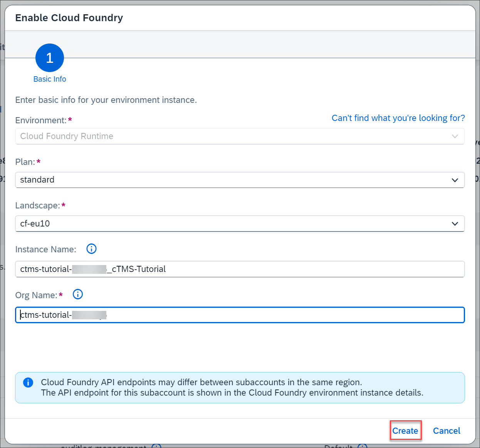Open "Can't find what you're looking for?" link
The height and width of the screenshot is (448, 480).
pyautogui.click(x=398, y=118)
